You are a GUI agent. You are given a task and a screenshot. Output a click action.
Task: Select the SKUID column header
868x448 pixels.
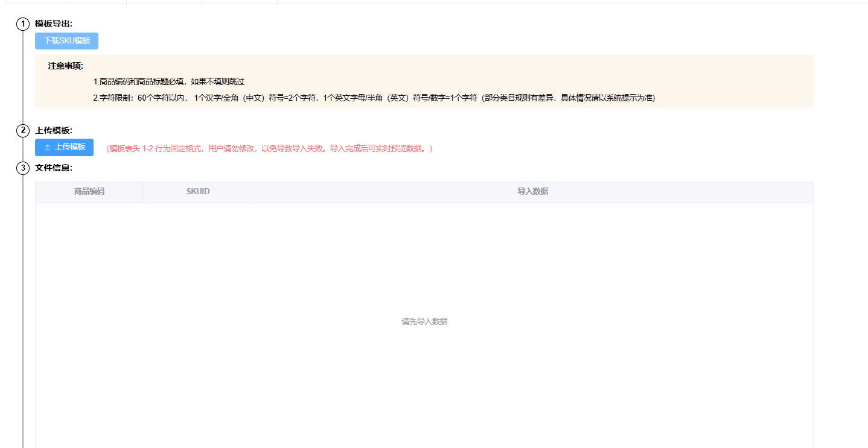(x=198, y=192)
